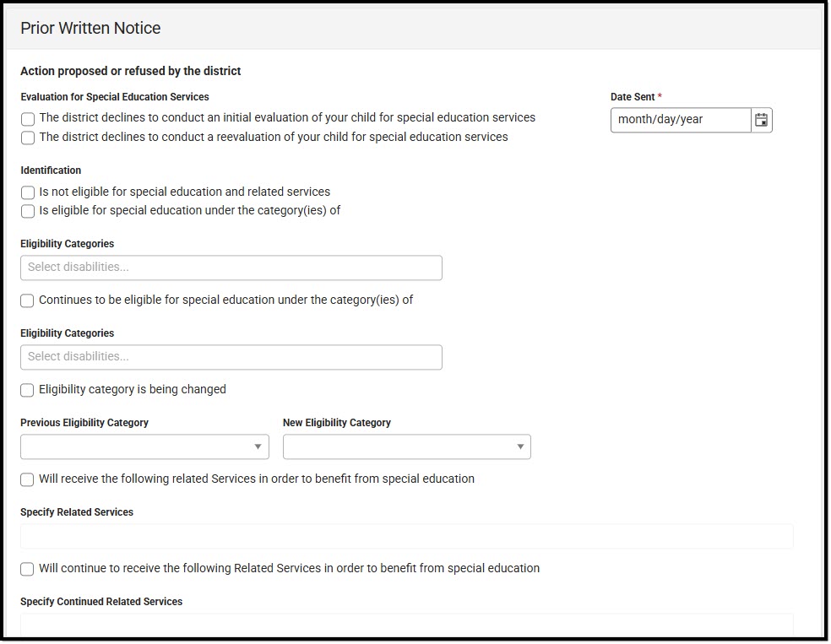Image resolution: width=831 pixels, height=644 pixels.
Task: Focus the Specify Related Services text field
Action: coord(406,536)
